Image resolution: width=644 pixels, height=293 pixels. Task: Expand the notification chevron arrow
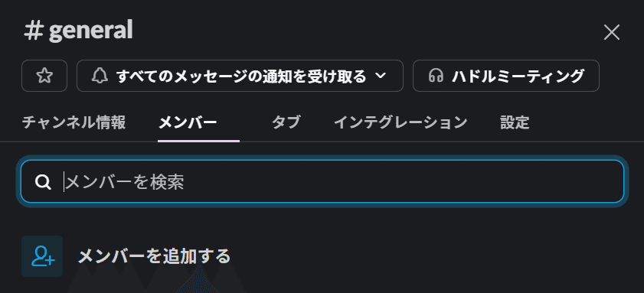(381, 76)
